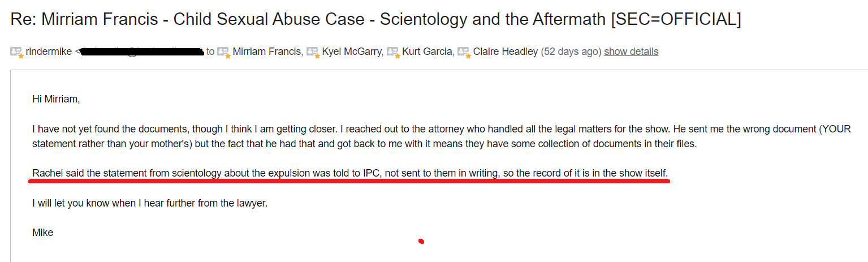The image size is (868, 262).
Task: Click the underlined sentence beginning Rachel said
Action: [351, 173]
